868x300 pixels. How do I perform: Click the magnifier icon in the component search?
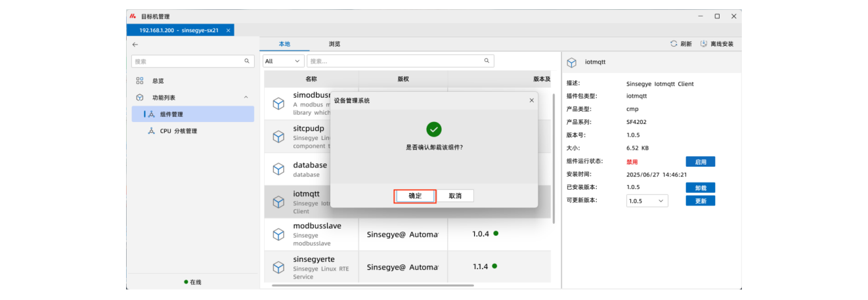(487, 61)
